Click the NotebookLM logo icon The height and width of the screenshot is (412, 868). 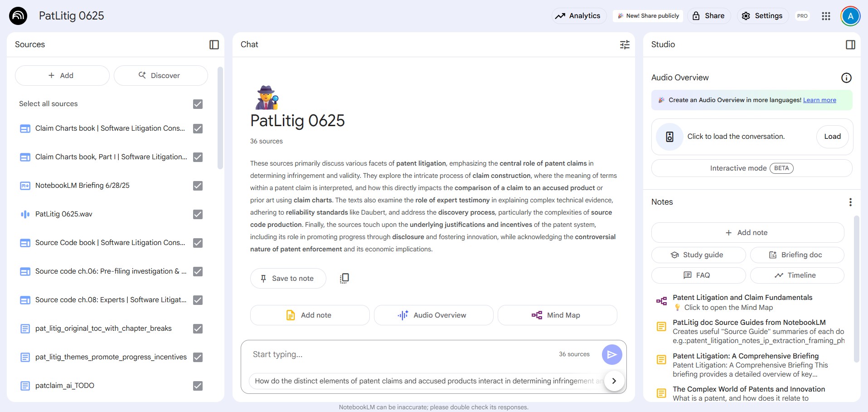pos(18,16)
